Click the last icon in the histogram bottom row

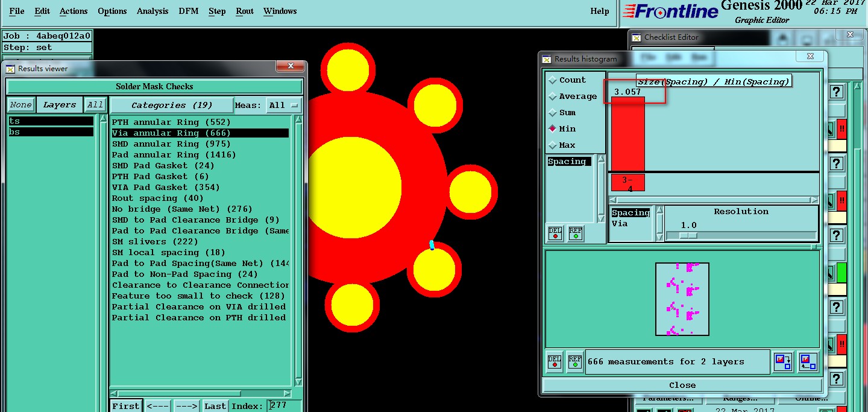(x=808, y=362)
